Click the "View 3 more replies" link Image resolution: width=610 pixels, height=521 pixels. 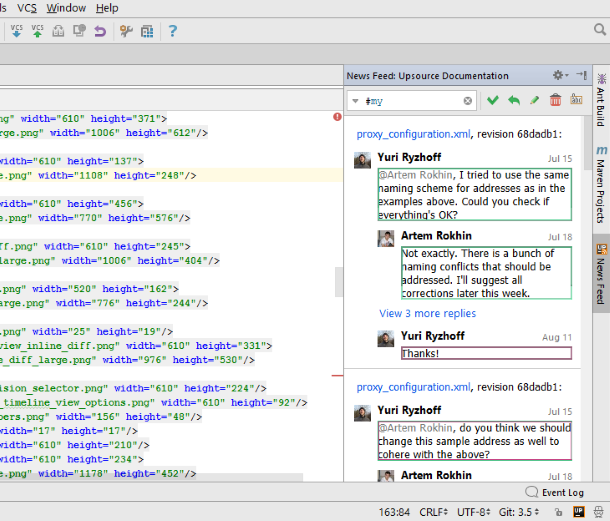coord(427,313)
